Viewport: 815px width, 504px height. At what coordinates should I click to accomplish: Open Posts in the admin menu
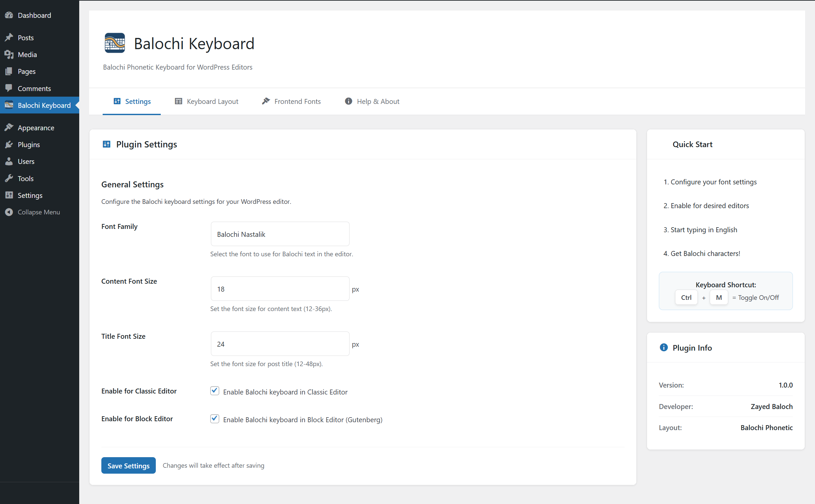click(40, 38)
